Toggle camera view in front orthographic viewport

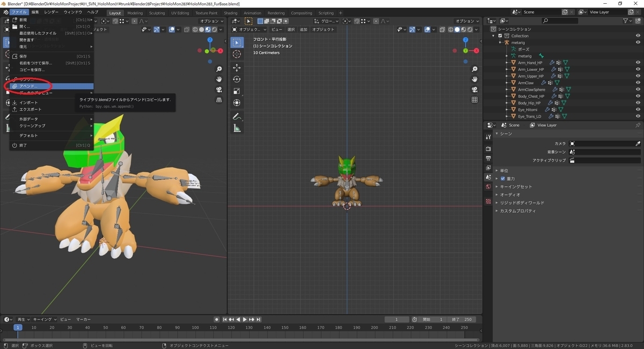pyautogui.click(x=474, y=90)
